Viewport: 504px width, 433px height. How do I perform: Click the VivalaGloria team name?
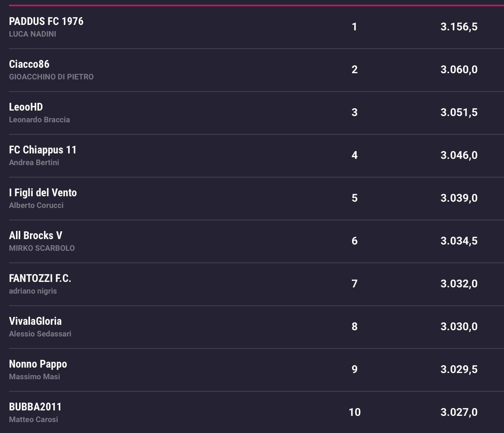coord(35,321)
